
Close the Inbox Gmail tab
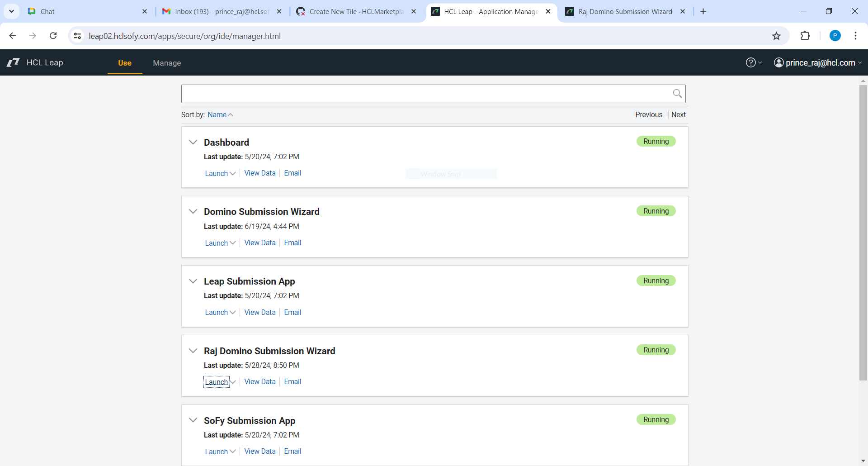279,11
